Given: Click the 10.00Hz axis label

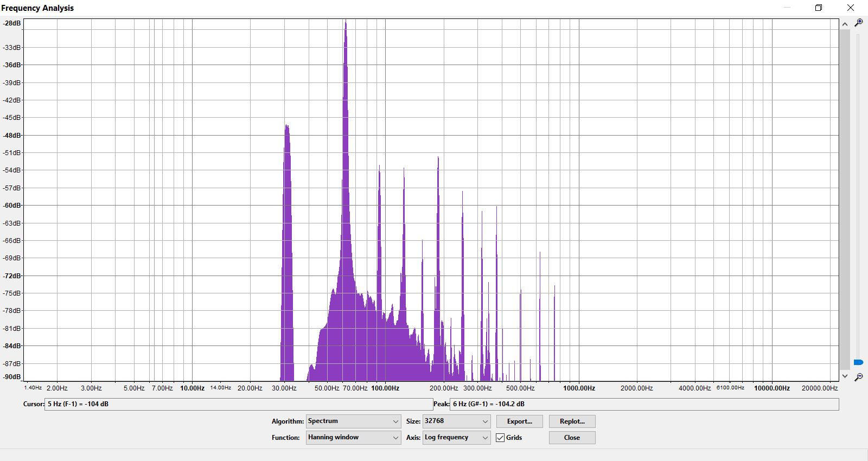Looking at the screenshot, I should coord(192,388).
